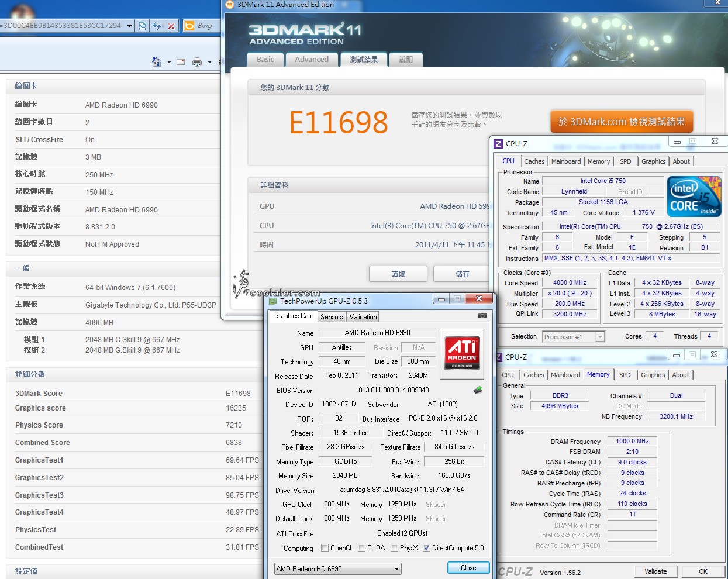Click GPU-Z BIOS save chip icon

click(478, 390)
